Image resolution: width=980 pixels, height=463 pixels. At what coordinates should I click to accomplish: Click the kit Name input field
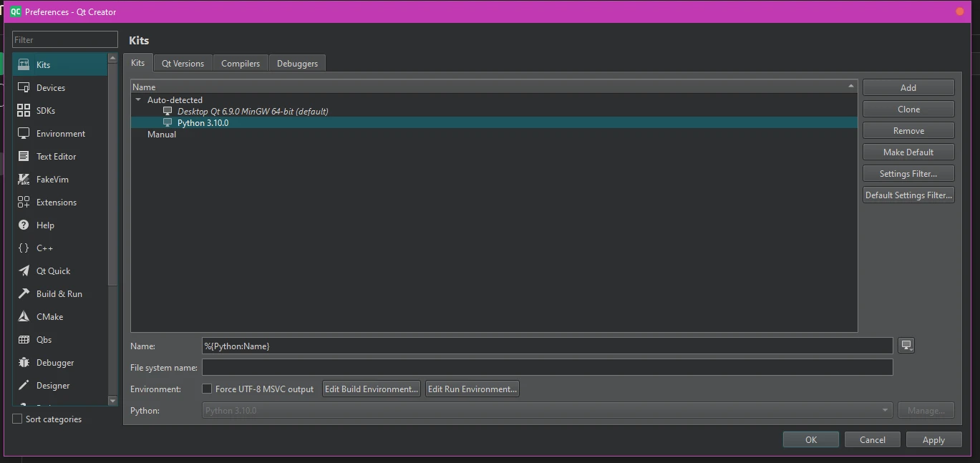point(548,346)
